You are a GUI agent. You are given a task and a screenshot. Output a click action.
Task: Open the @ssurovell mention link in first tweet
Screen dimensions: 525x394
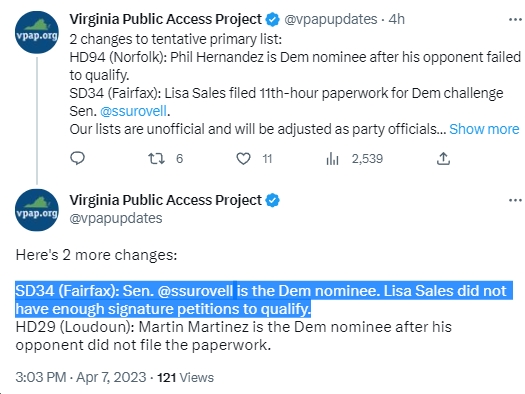tap(133, 111)
